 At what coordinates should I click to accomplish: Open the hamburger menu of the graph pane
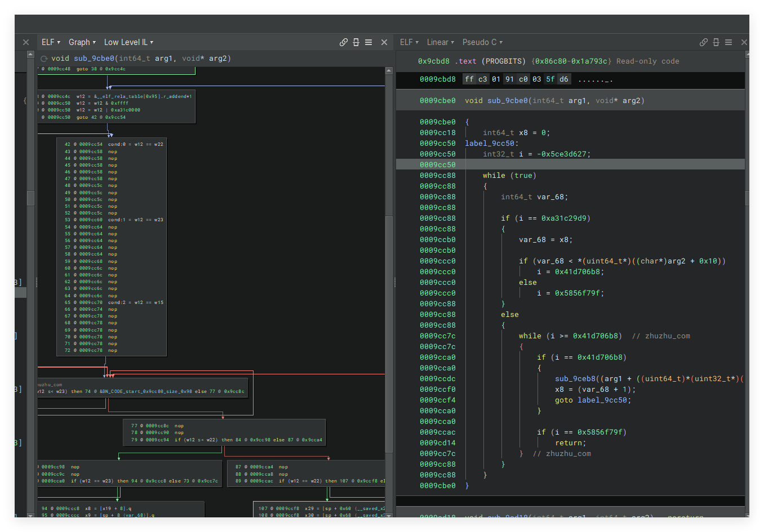click(x=368, y=42)
